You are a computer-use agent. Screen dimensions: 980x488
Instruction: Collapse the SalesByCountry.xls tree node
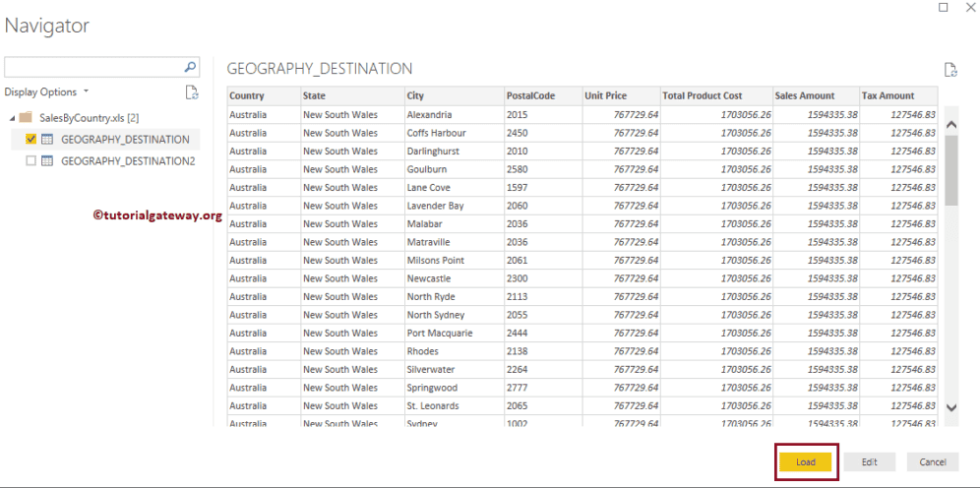point(12,118)
